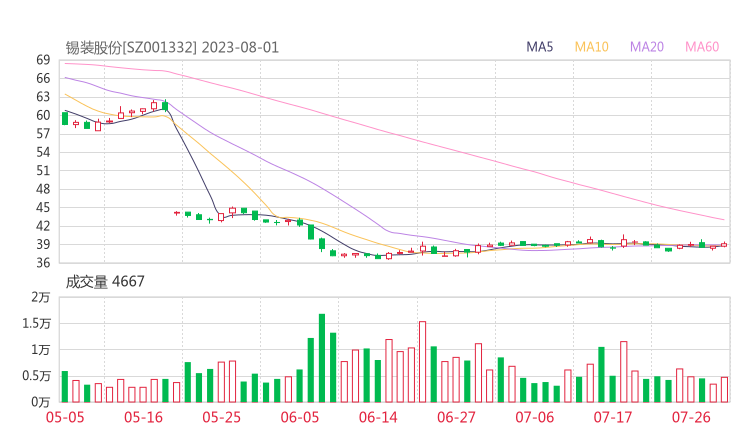Click the last red volume bar on the right

724,389
